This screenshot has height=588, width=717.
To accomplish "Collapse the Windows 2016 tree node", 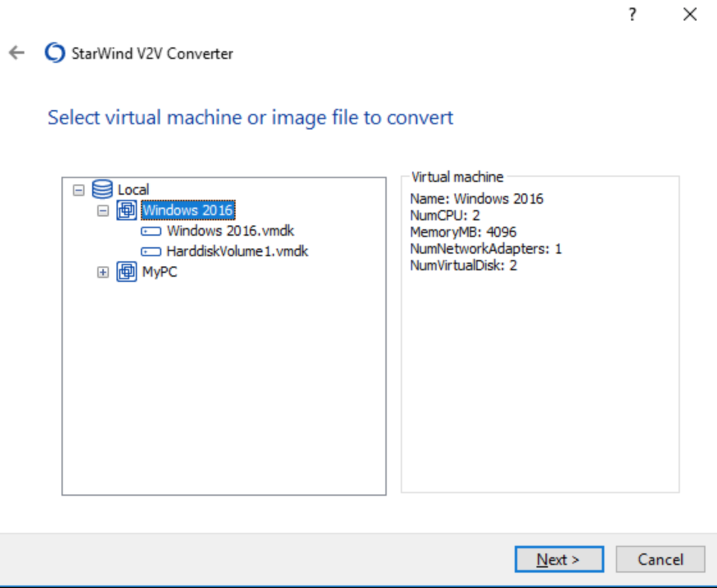I will click(102, 211).
